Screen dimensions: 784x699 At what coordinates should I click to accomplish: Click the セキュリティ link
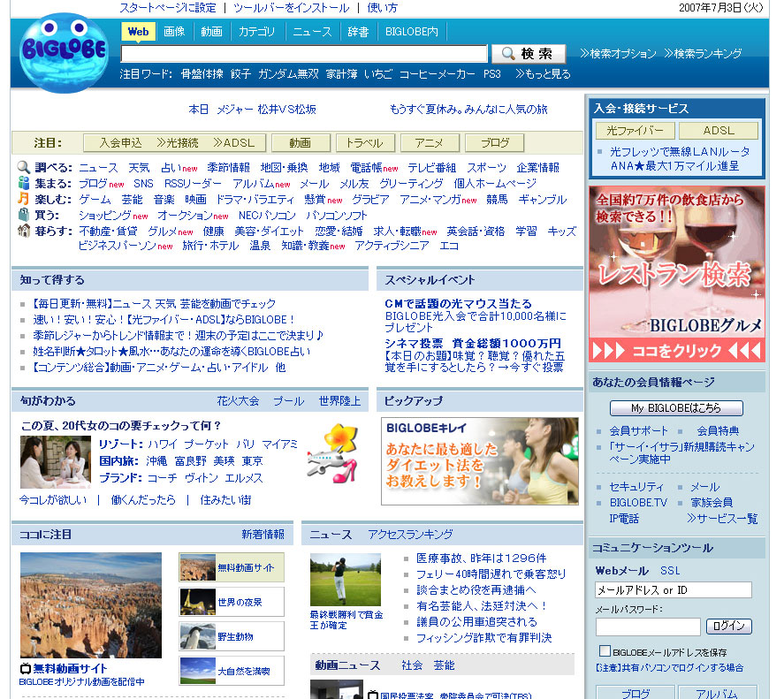(636, 487)
